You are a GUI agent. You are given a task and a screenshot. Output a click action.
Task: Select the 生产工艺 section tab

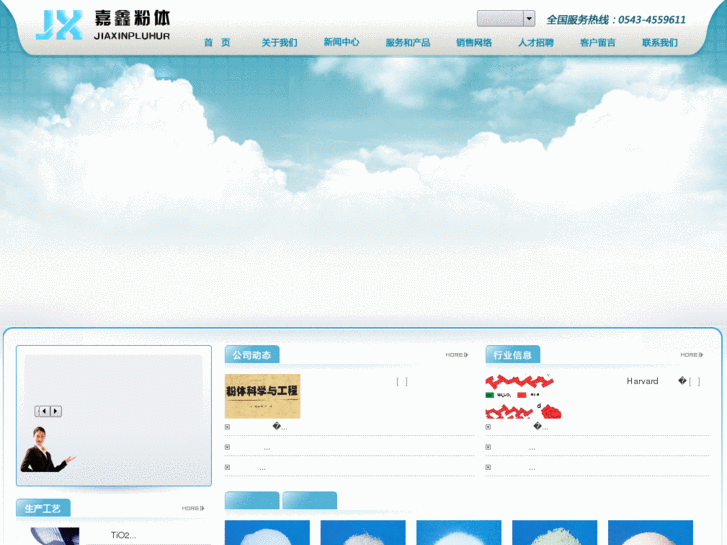click(43, 508)
